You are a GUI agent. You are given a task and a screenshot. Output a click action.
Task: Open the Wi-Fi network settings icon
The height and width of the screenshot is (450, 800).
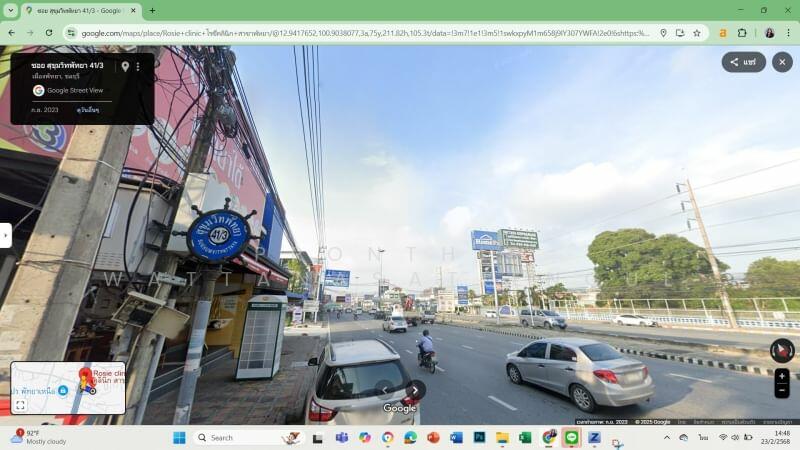pos(723,438)
